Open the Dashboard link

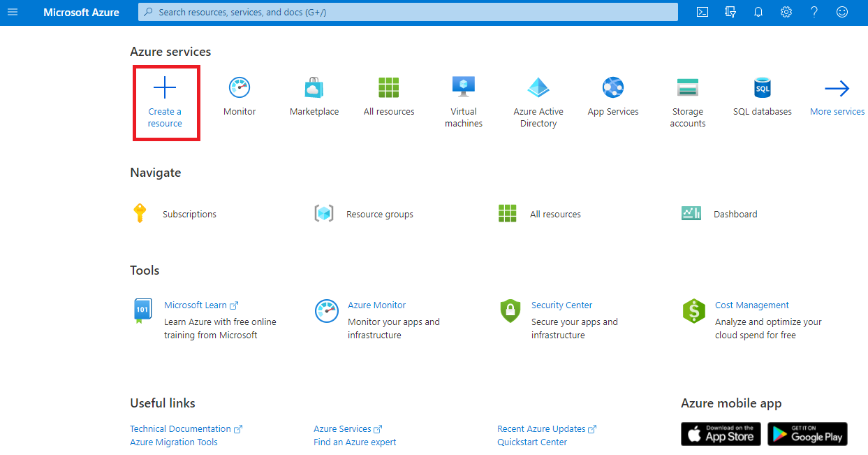(735, 215)
